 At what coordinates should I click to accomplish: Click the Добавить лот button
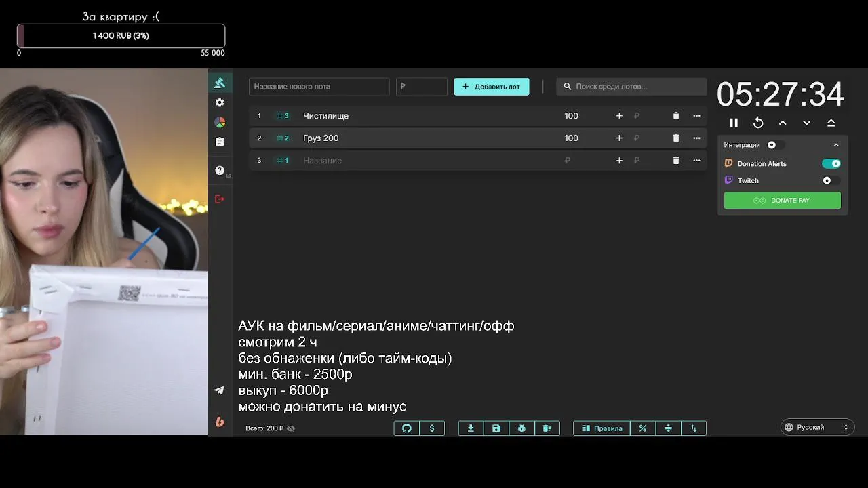point(492,87)
